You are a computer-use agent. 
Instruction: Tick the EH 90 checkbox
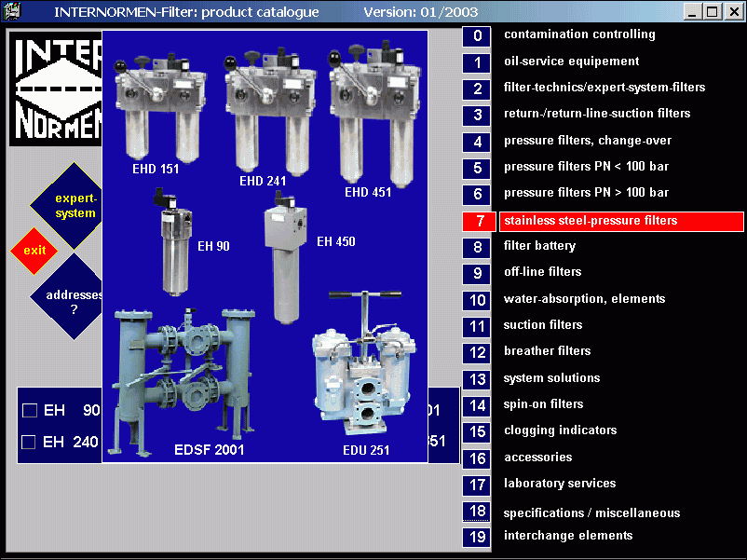click(x=30, y=410)
